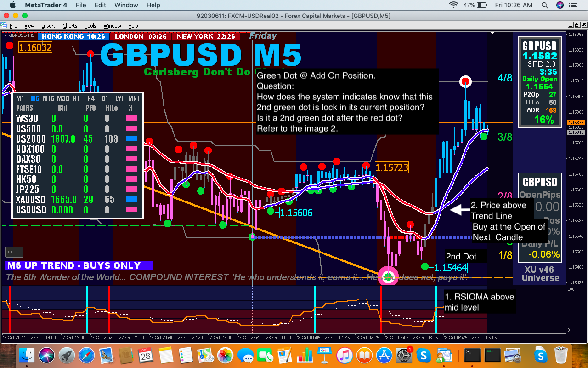Select M15 timeframe in dashboard
Viewport: 588px width, 368px height.
click(48, 98)
